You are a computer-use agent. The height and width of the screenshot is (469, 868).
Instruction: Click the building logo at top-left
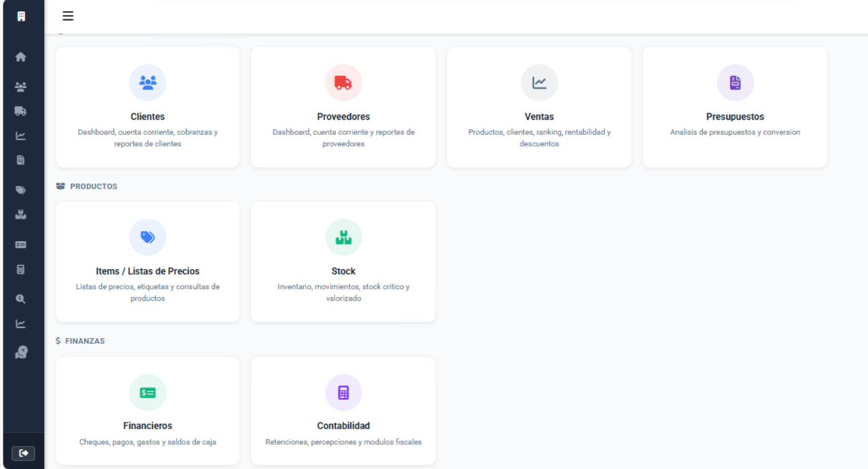point(21,16)
